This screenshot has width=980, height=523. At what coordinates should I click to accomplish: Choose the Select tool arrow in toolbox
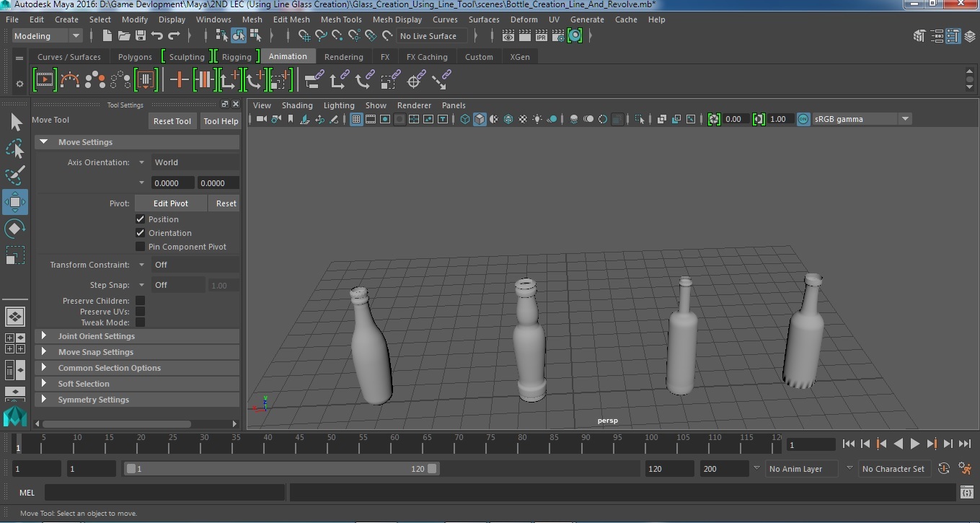(x=15, y=123)
